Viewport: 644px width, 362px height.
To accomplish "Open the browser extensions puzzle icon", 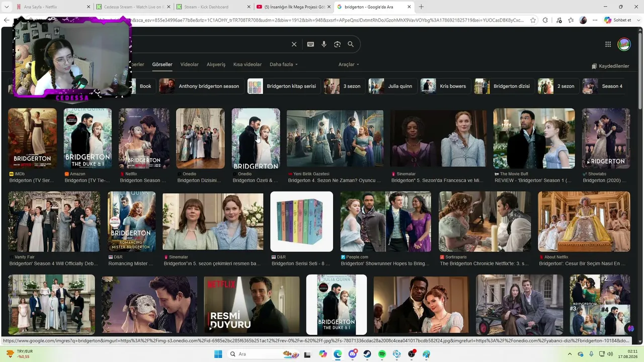I will point(545,20).
